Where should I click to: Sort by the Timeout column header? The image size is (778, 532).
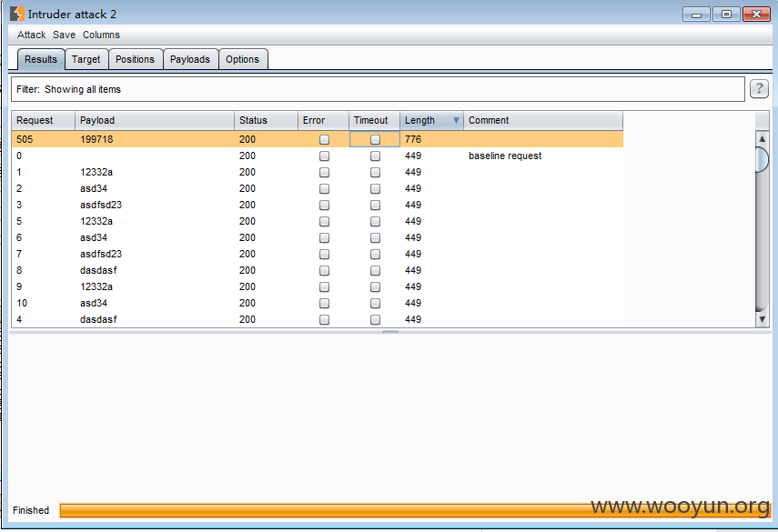(374, 120)
